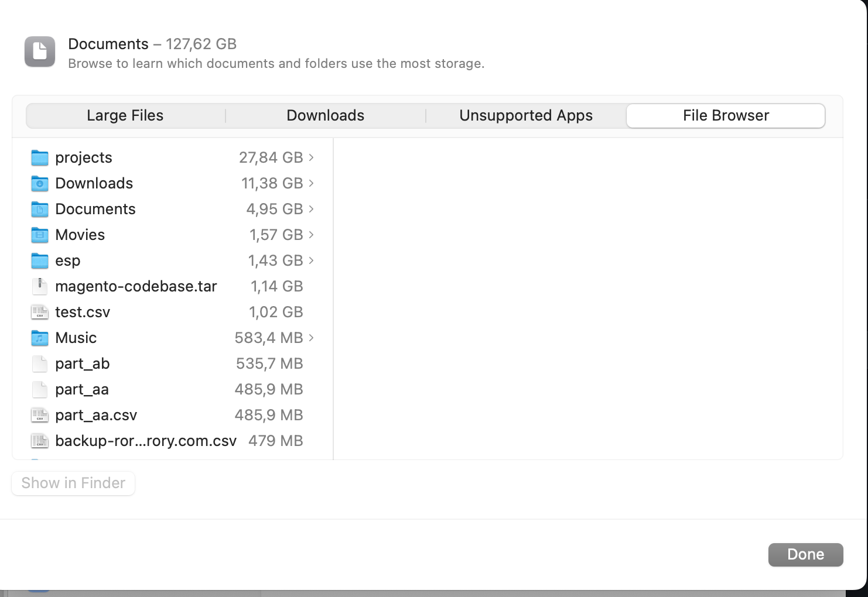Click the Downloads folder icon
This screenshot has height=597, width=868.
(x=39, y=183)
